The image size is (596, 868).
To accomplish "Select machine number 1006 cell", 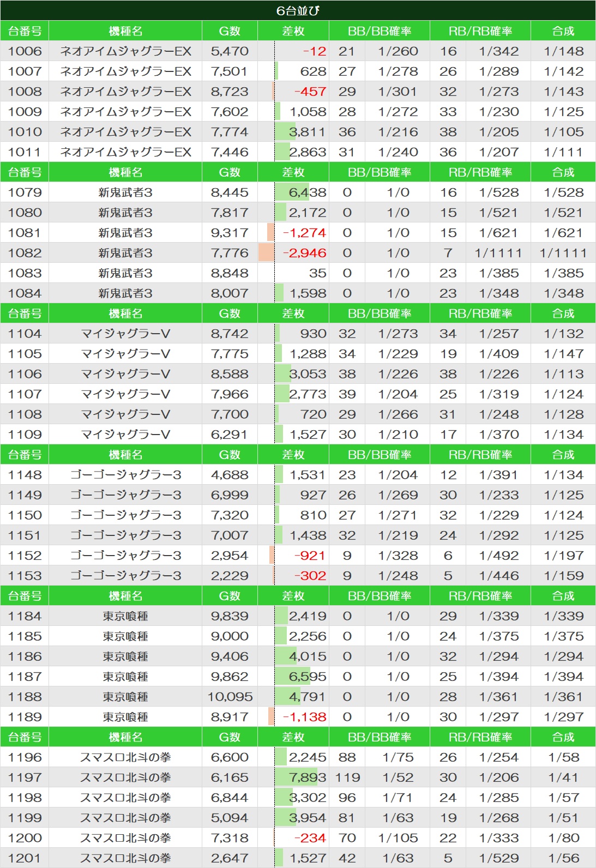I will 25,51.
